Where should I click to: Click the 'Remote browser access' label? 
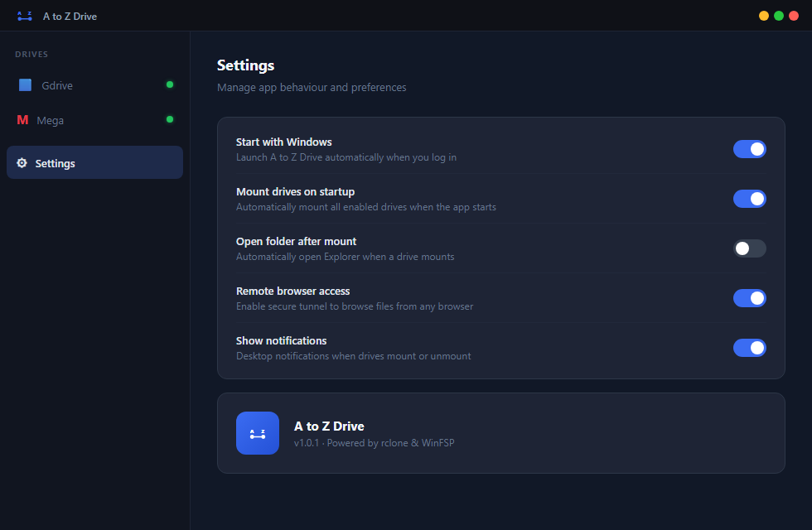[292, 291]
